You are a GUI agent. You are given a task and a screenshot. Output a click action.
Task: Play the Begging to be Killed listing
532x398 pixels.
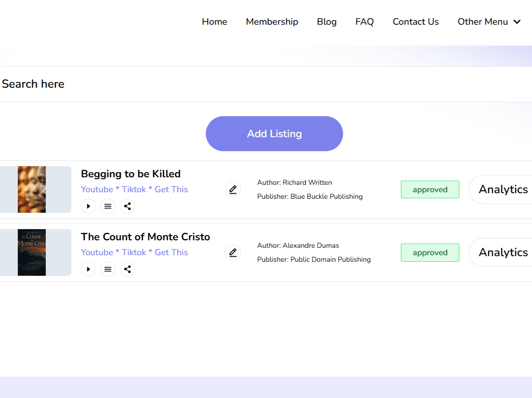click(88, 206)
